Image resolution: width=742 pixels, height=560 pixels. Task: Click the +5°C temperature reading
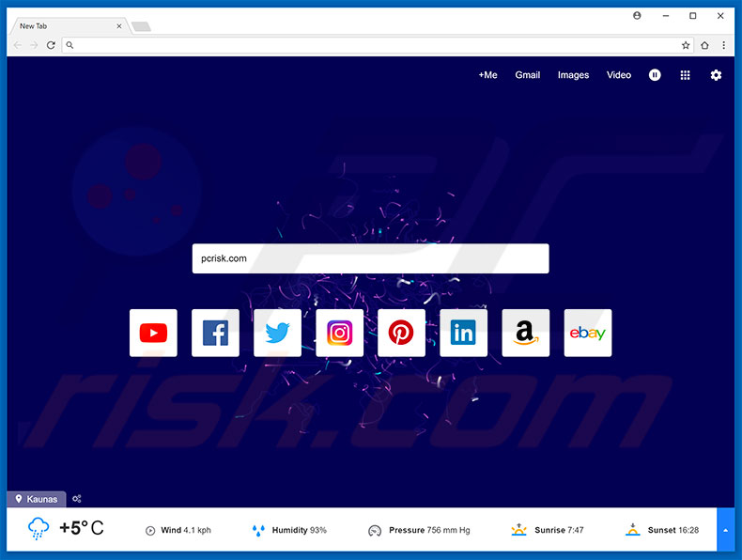point(82,528)
